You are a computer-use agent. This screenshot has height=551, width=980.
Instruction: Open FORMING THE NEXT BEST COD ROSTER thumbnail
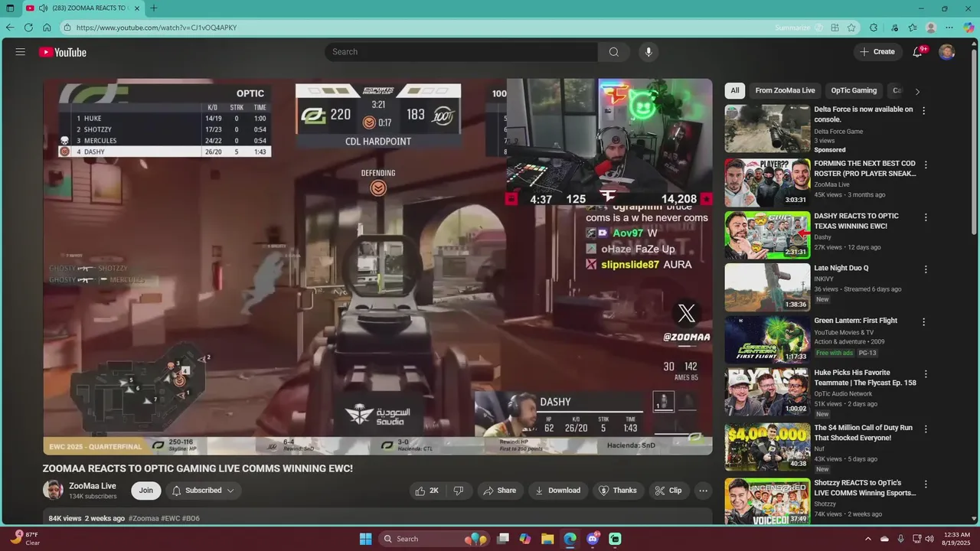point(767,183)
